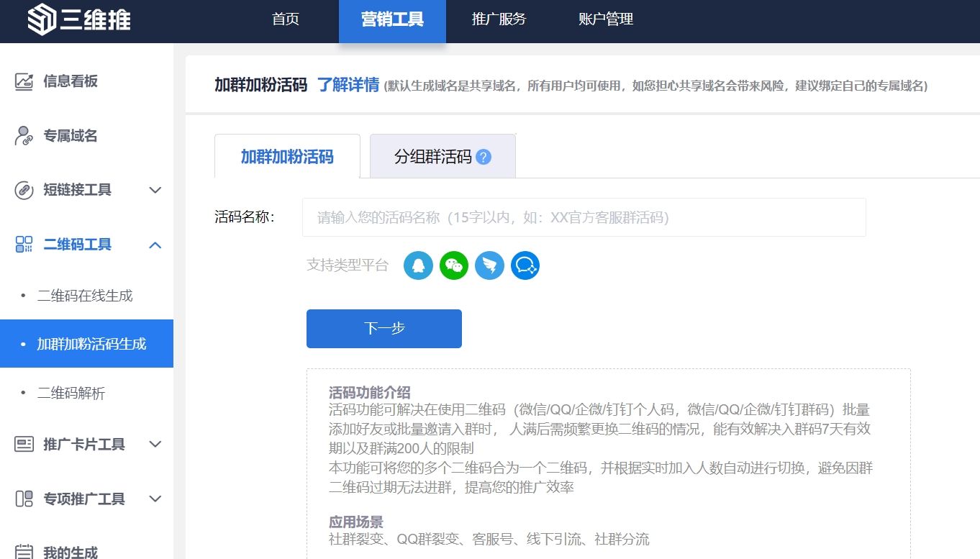Screen dimensions: 980x559
Task: Click the green WeChat platform icon
Action: 454,265
